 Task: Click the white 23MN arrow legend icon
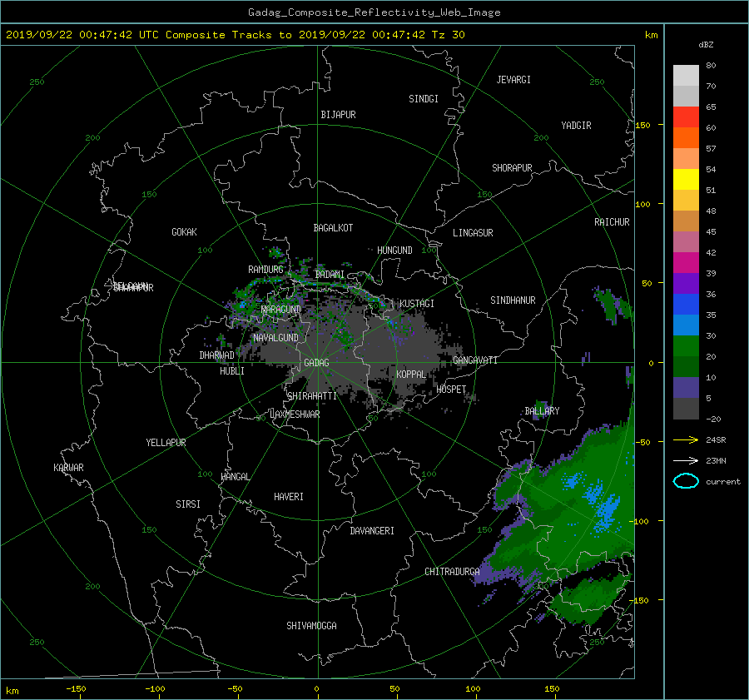tap(686, 460)
